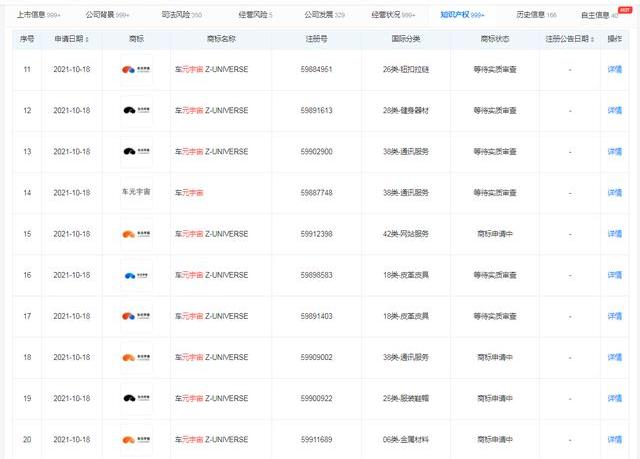
Task: Click status 等待实质审查 in row 11
Action: click(x=495, y=69)
